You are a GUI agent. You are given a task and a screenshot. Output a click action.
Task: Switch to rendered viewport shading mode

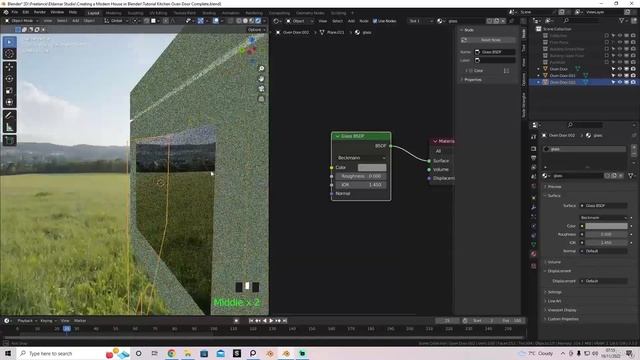click(x=258, y=21)
